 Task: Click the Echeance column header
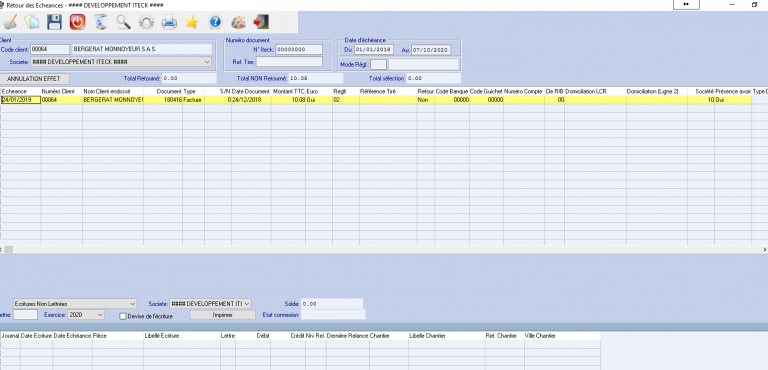tap(21, 92)
